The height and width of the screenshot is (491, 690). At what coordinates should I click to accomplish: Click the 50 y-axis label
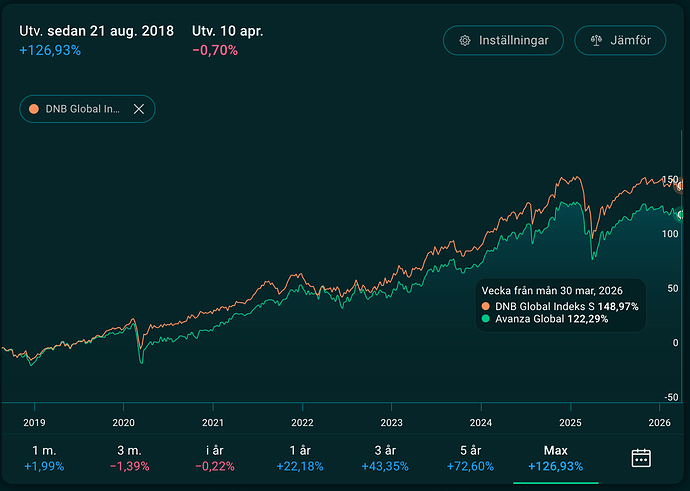tap(673, 289)
